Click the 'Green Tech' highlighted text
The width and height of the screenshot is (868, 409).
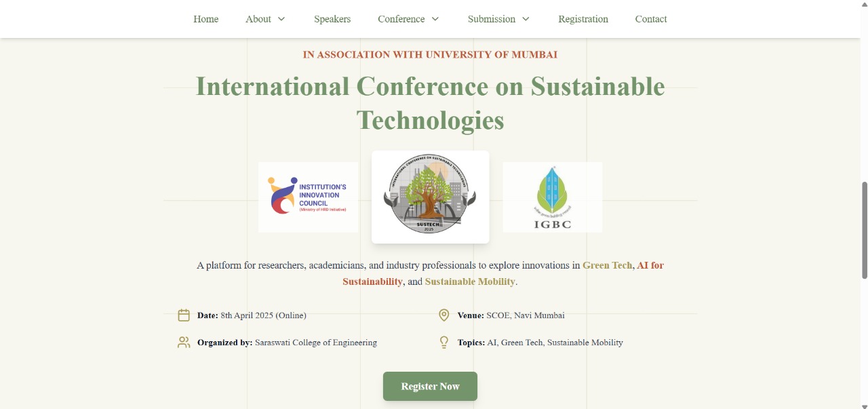coord(607,265)
